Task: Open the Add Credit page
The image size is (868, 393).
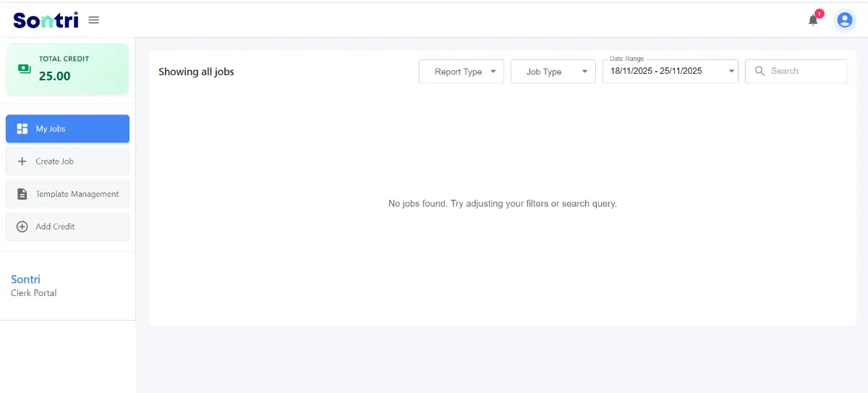Action: tap(67, 227)
